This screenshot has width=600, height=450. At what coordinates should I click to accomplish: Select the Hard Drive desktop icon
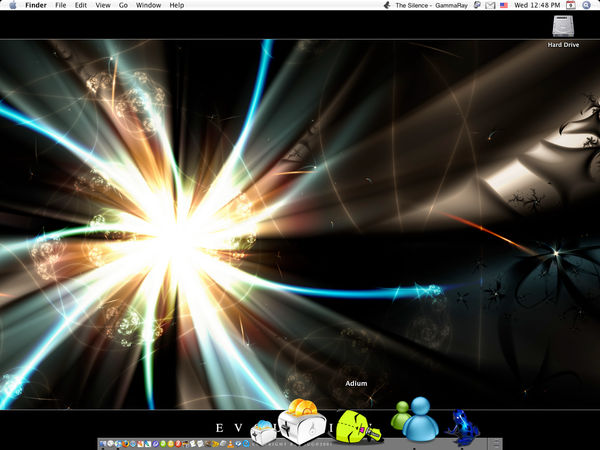click(x=563, y=26)
